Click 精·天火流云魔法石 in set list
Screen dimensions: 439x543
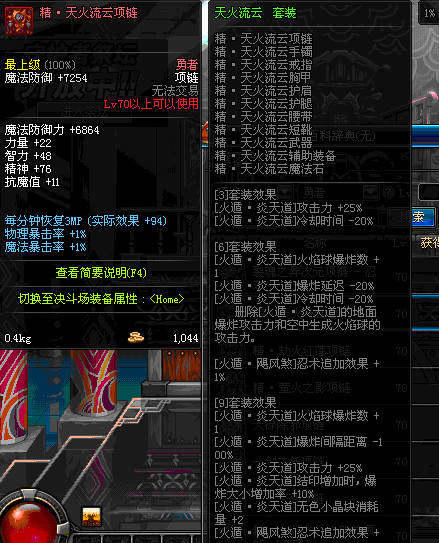(x=269, y=169)
